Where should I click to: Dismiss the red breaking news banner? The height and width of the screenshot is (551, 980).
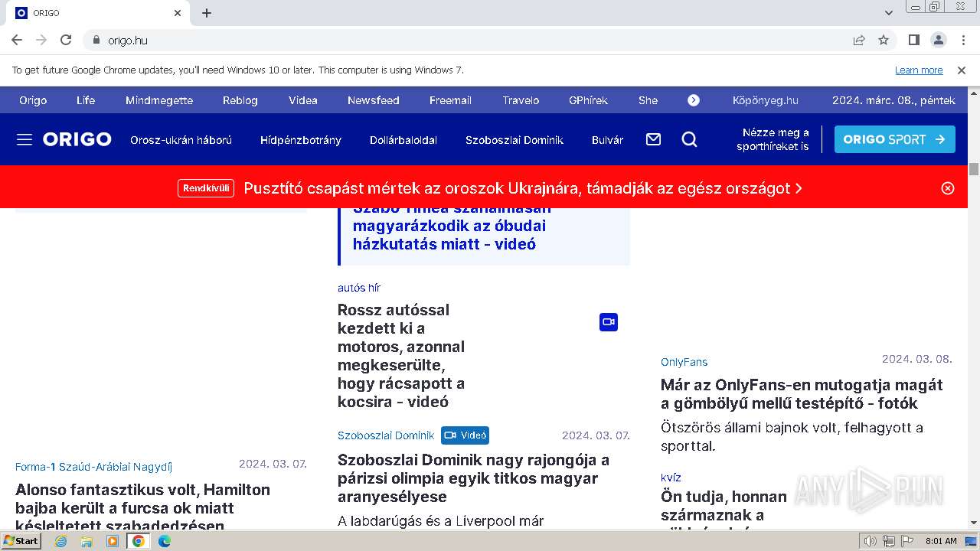point(948,188)
